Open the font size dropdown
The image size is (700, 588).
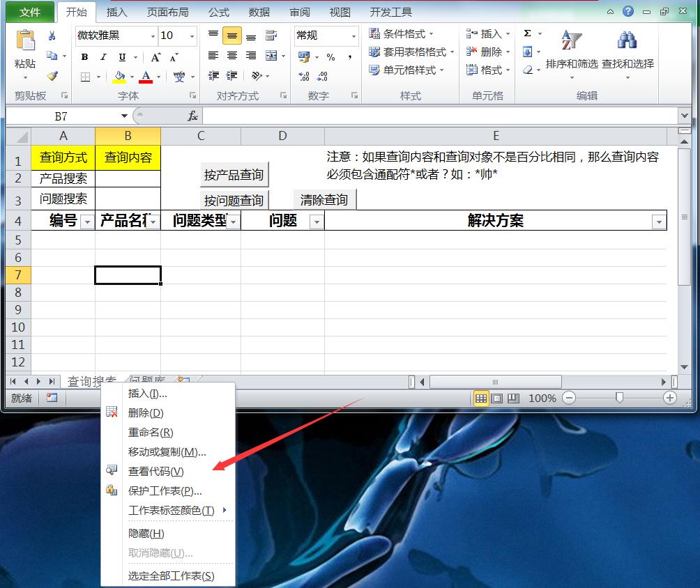coord(190,36)
